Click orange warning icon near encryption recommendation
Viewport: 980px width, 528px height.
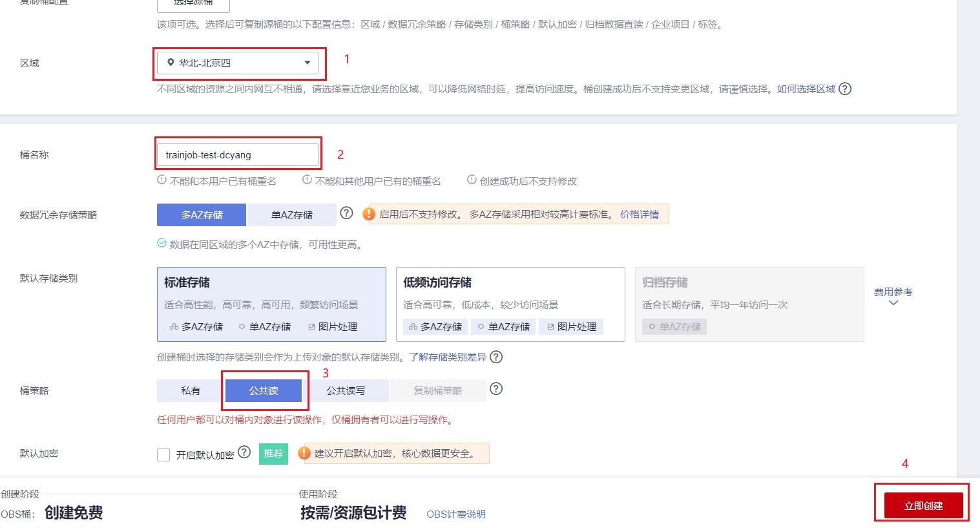click(x=304, y=454)
